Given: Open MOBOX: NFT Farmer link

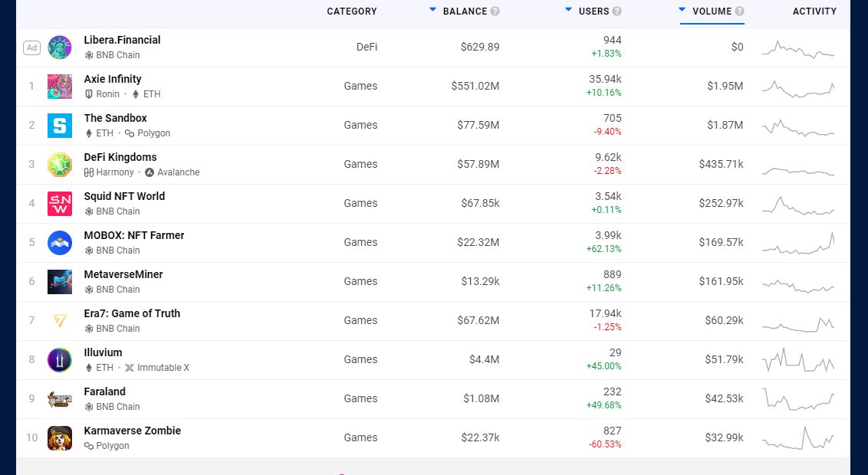Looking at the screenshot, I should tap(134, 235).
